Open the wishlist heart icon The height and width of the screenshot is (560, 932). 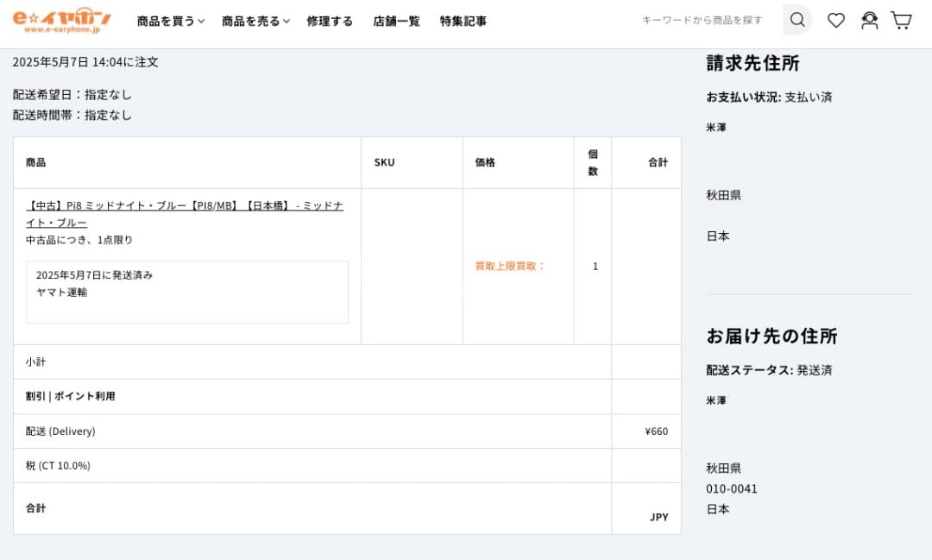[835, 20]
